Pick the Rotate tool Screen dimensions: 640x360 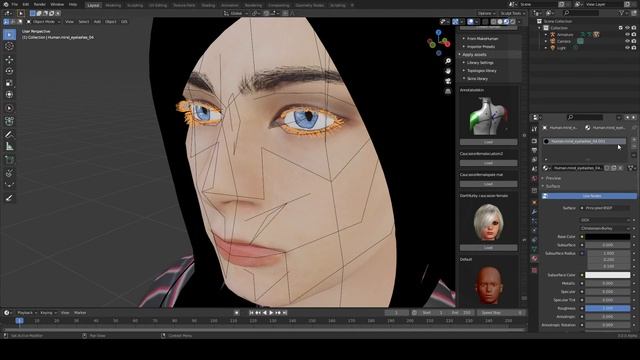tap(9, 71)
